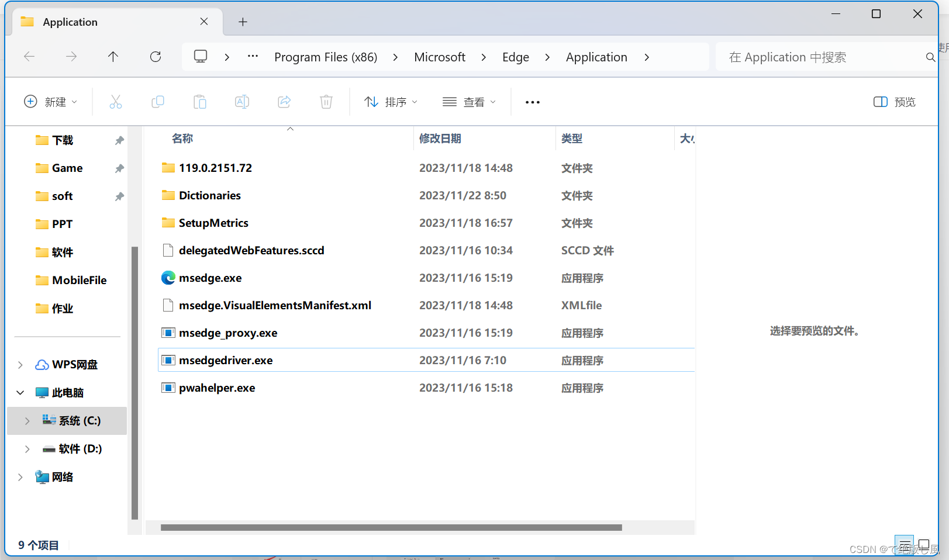Click the This PC monitor icon in address bar

coord(201,57)
